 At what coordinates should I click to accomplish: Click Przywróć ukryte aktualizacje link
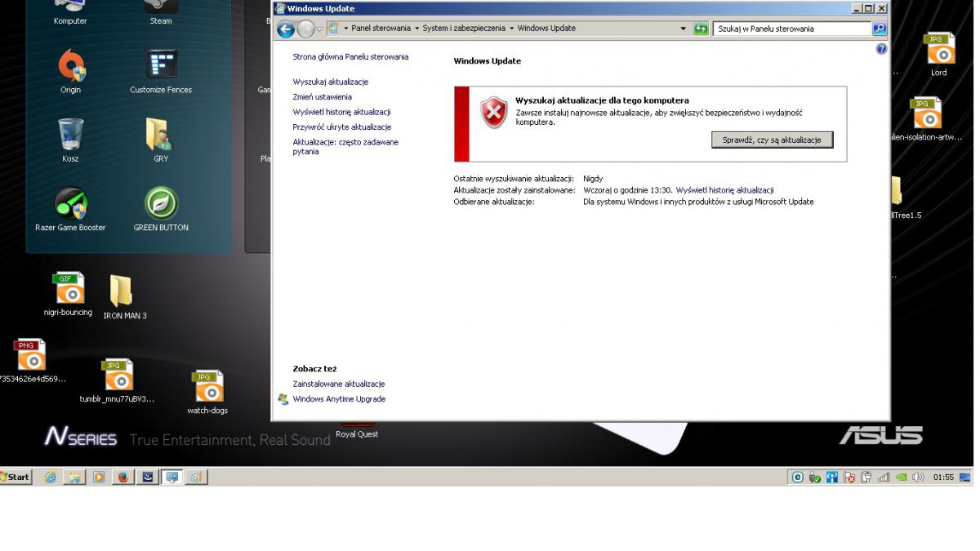342,127
